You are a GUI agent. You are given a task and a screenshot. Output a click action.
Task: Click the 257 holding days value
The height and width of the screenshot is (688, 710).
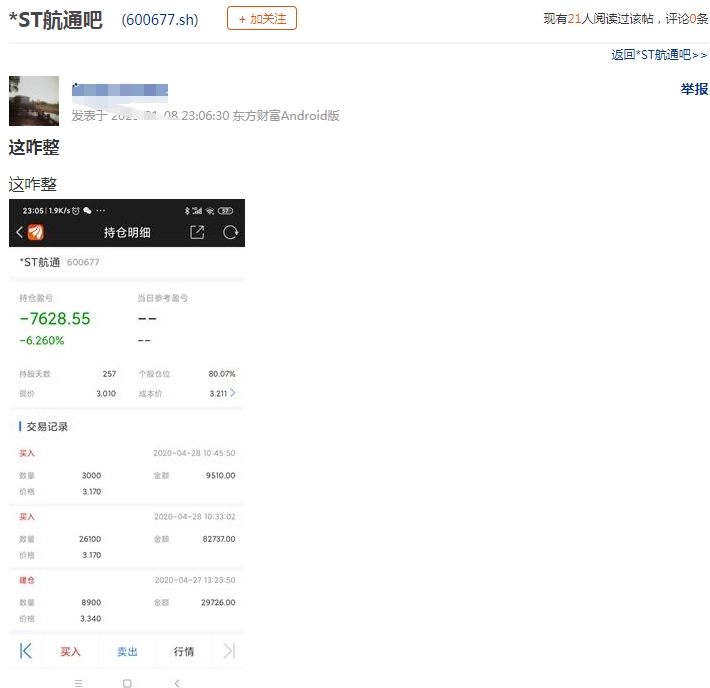pyautogui.click(x=109, y=374)
